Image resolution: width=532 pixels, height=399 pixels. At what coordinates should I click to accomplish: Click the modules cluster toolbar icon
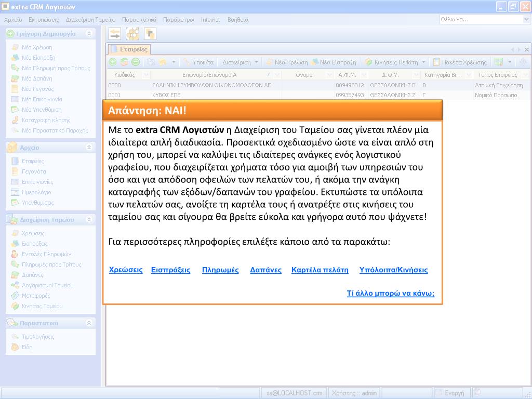coord(132,34)
